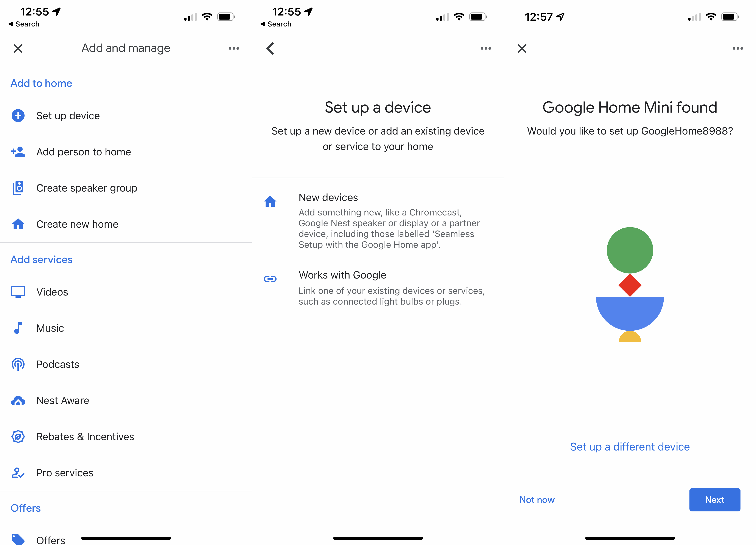
Task: Click the Add services section label
Action: point(41,259)
